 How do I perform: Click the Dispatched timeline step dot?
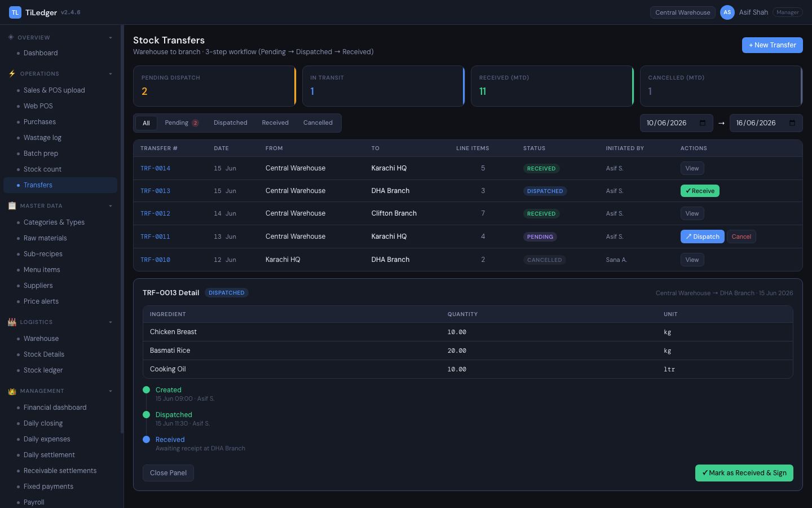point(147,415)
